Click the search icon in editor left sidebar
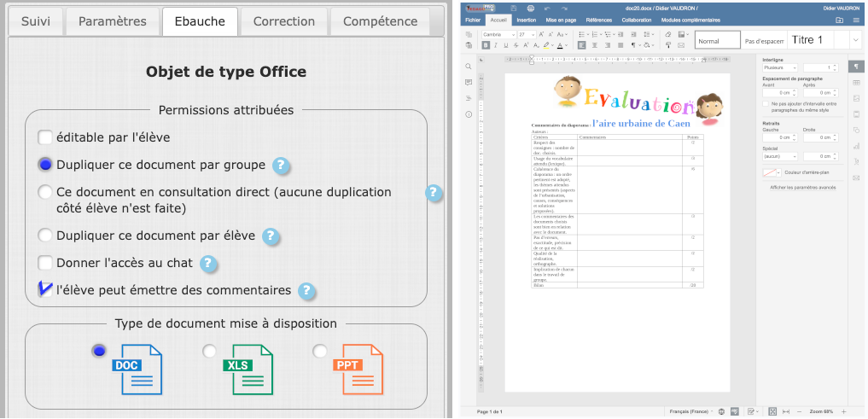The image size is (868, 419). [469, 67]
